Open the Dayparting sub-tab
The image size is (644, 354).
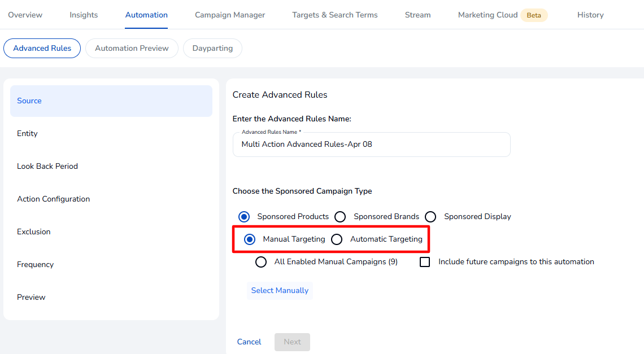coord(212,48)
